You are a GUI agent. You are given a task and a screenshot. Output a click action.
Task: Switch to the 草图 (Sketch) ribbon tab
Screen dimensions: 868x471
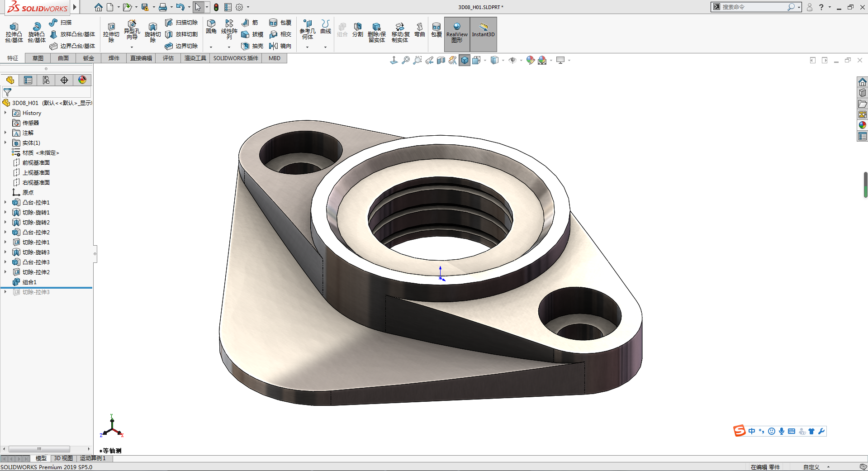tap(38, 58)
